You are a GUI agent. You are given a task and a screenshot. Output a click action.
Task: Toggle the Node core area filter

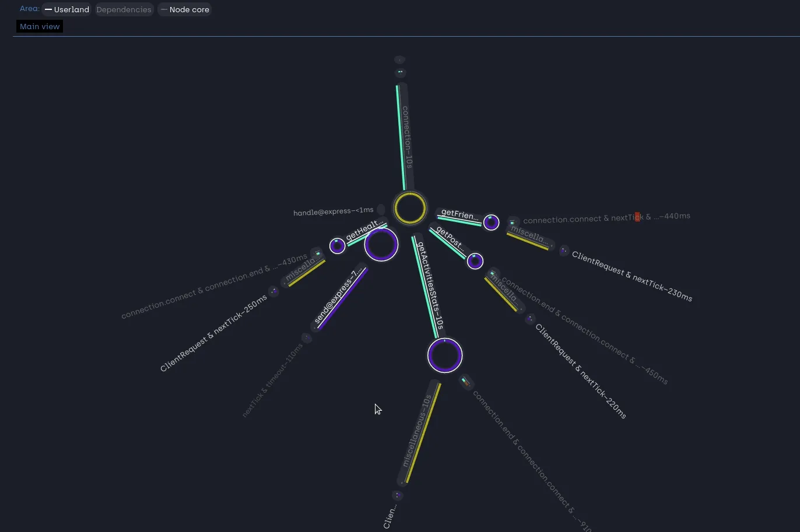tap(184, 9)
